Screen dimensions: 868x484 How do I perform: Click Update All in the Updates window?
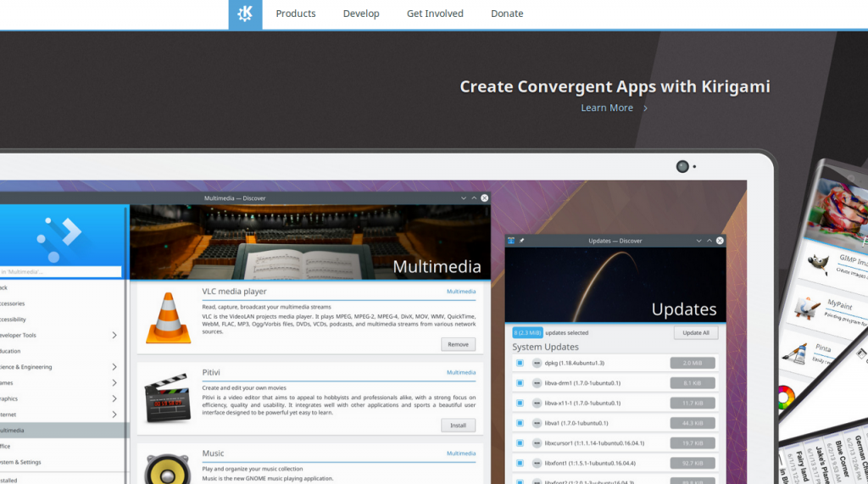click(x=696, y=333)
